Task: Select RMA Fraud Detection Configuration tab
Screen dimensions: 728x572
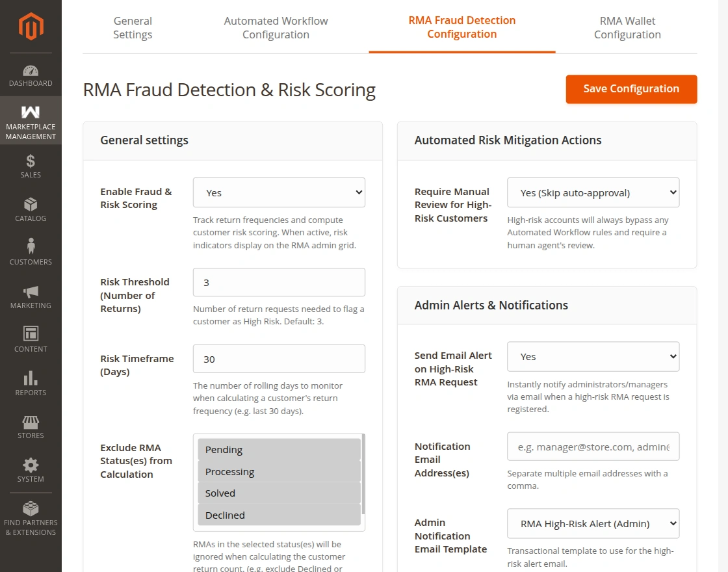Action: point(462,27)
